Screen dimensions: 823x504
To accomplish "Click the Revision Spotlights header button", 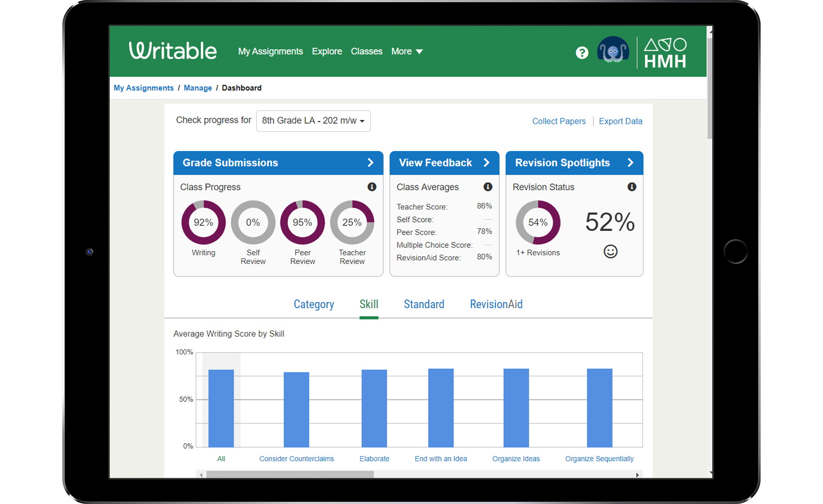I will tap(575, 163).
